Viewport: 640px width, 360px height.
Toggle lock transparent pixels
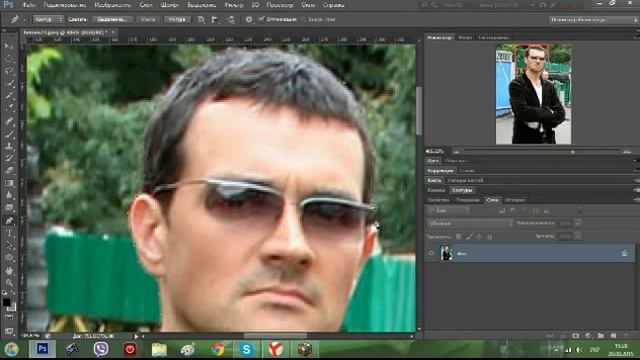pyautogui.click(x=458, y=236)
